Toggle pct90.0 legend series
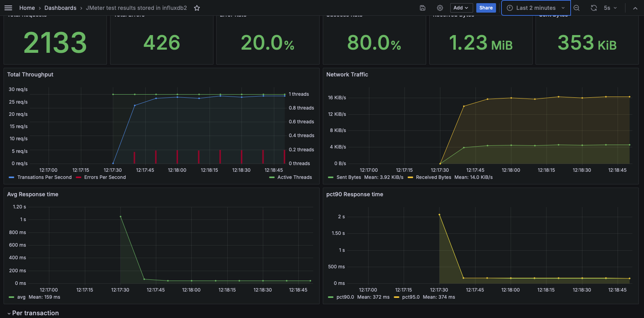The image size is (644, 318). pos(345,297)
